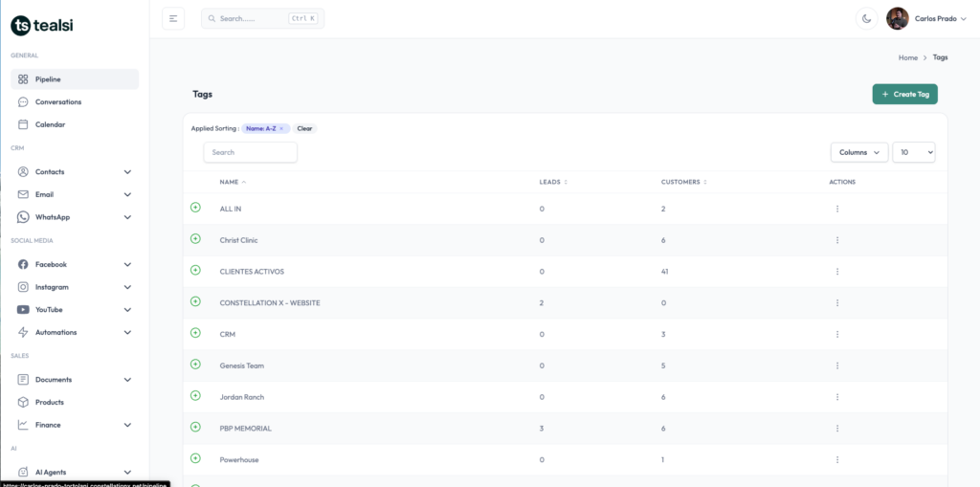Clear all applied sorting
980x487 pixels.
point(304,128)
